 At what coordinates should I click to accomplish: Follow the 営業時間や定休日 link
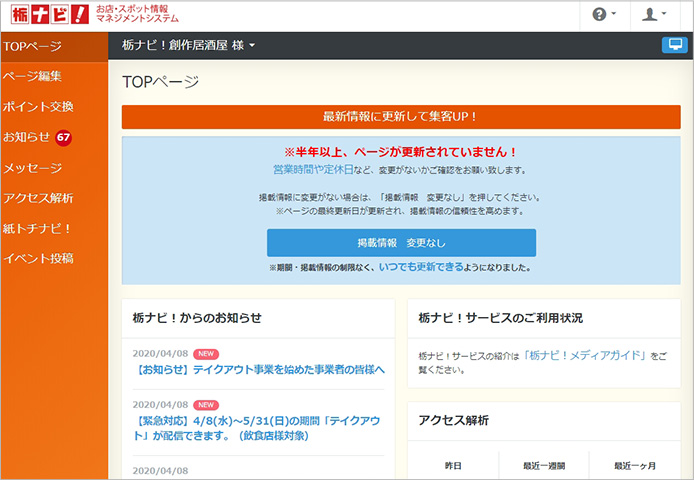313,170
